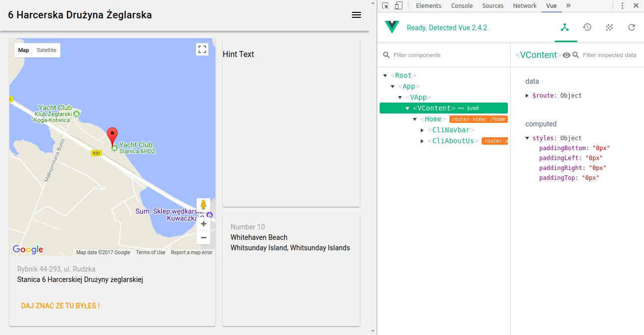The image size is (644, 335).
Task: Zoom in on the map
Action: (203, 224)
